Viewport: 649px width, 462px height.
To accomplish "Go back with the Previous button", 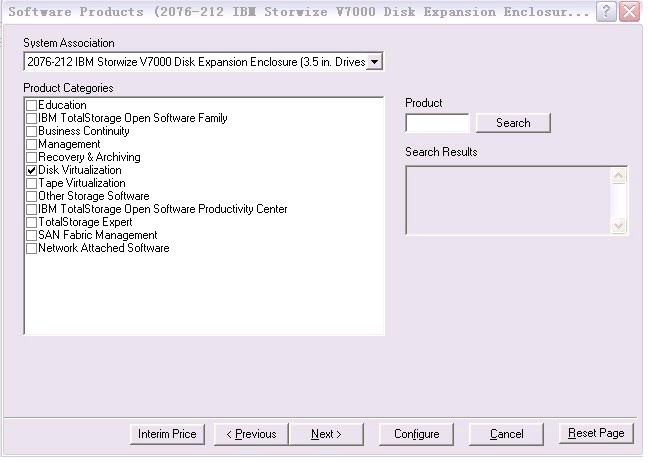I will click(251, 434).
